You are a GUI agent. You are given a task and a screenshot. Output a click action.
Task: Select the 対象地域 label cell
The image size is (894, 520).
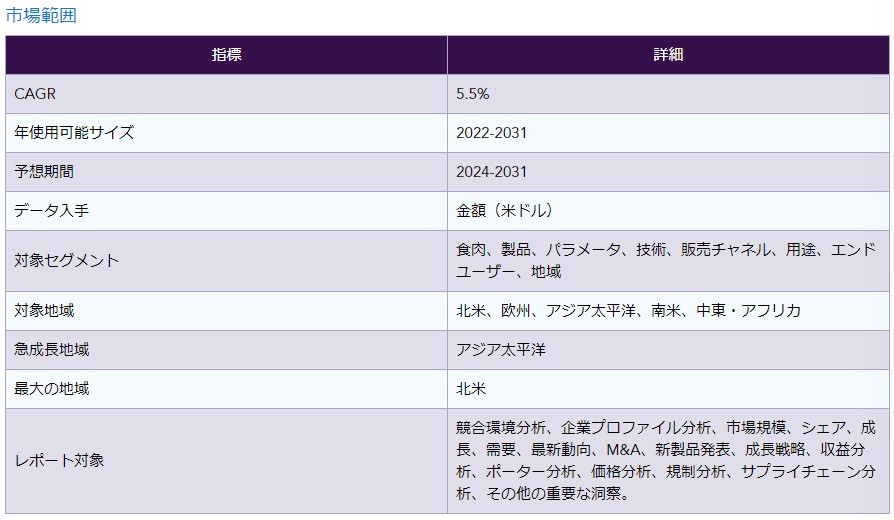pos(44,311)
